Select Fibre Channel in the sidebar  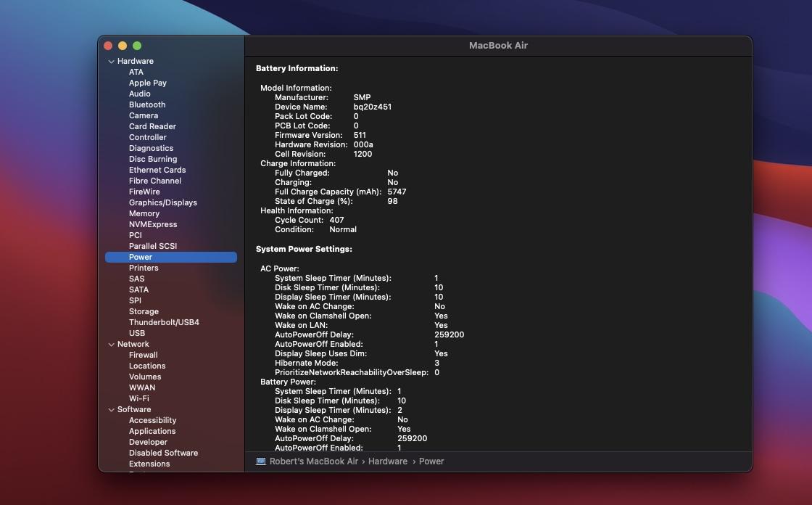[155, 181]
